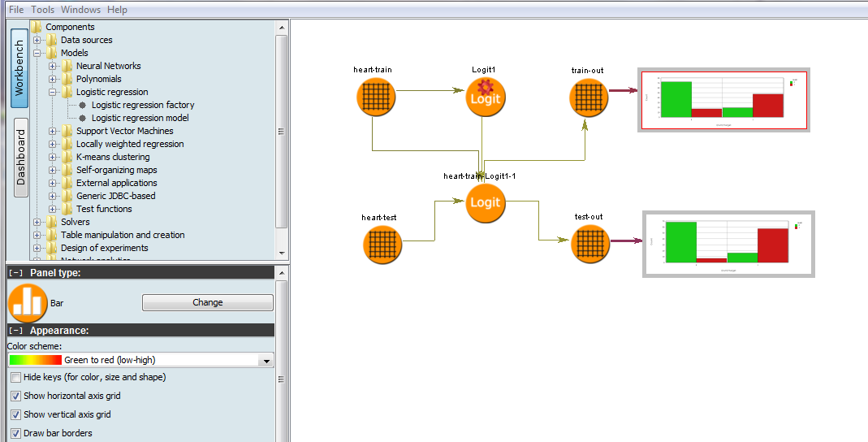The height and width of the screenshot is (442, 868).
Task: Click the Logit1 factory node icon
Action: (x=485, y=98)
